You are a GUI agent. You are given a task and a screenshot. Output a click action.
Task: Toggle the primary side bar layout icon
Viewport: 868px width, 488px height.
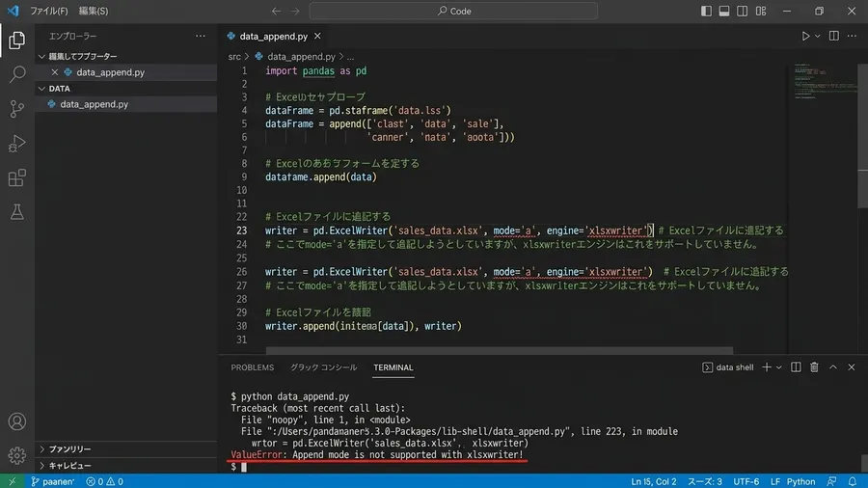click(x=706, y=11)
